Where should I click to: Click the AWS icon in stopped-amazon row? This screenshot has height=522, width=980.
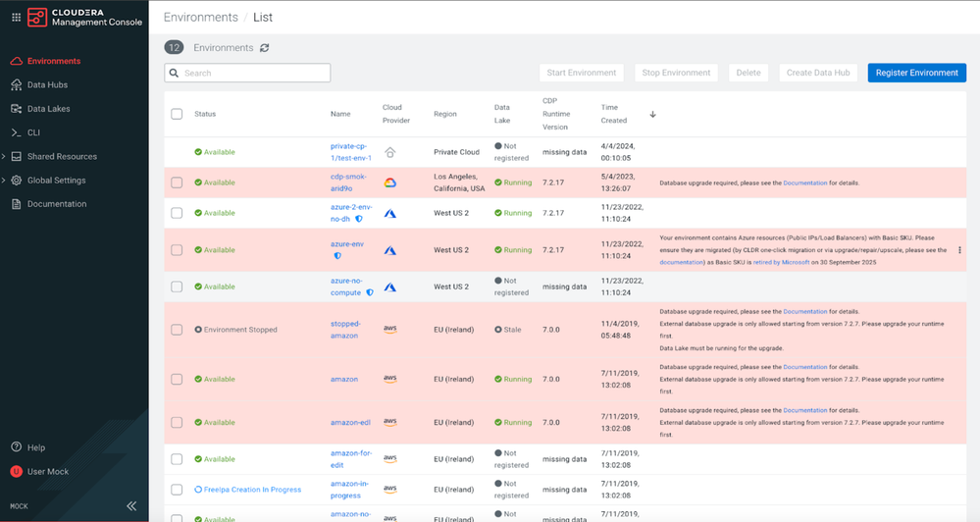pos(390,330)
